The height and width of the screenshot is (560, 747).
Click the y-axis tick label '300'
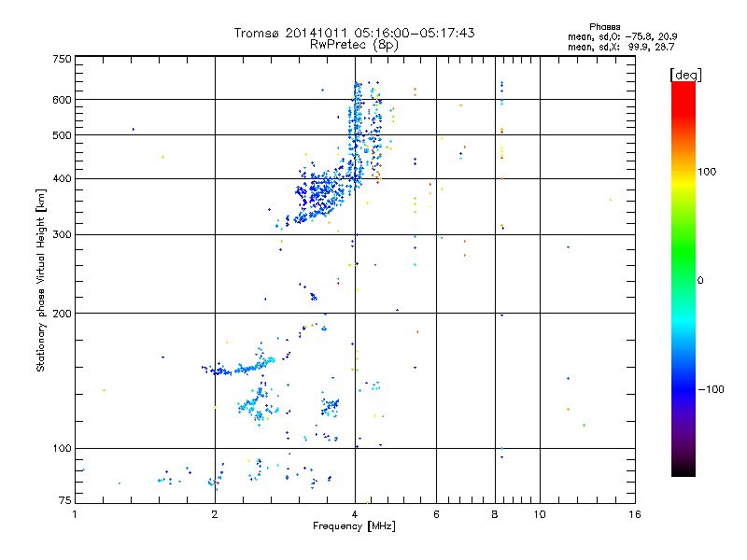(x=62, y=235)
